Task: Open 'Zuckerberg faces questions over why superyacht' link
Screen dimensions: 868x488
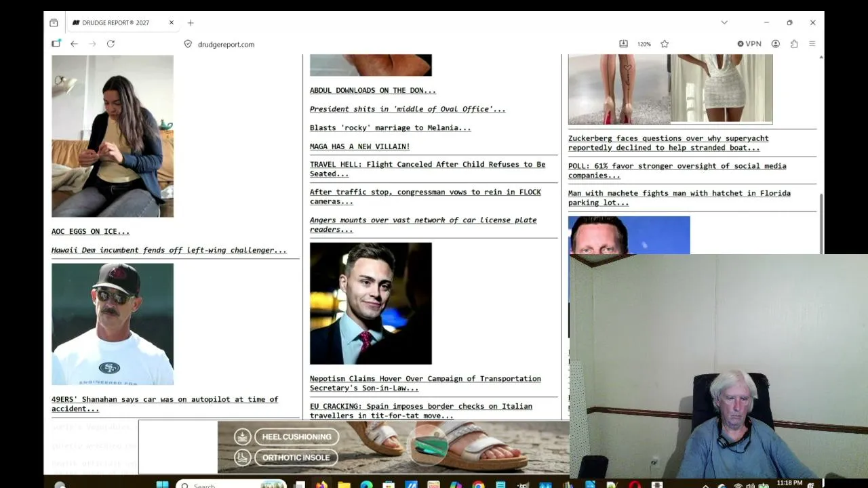Action: [x=668, y=143]
